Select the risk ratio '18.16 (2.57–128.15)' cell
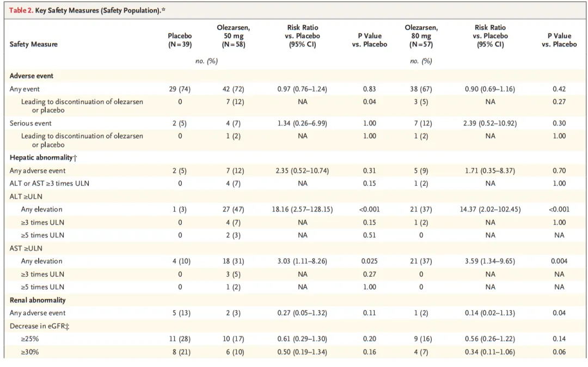 [303, 209]
